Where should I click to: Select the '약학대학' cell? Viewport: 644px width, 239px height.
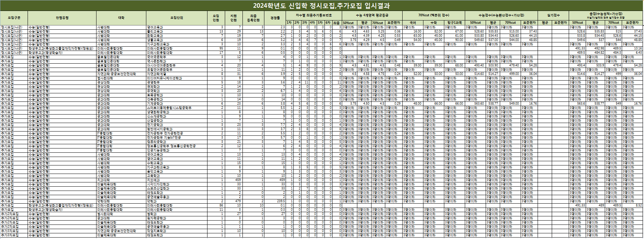coord(121,201)
